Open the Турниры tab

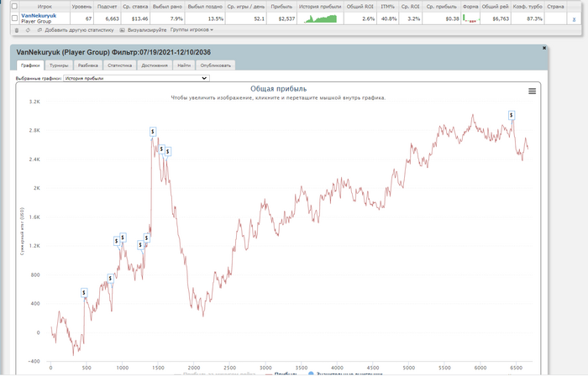click(59, 65)
